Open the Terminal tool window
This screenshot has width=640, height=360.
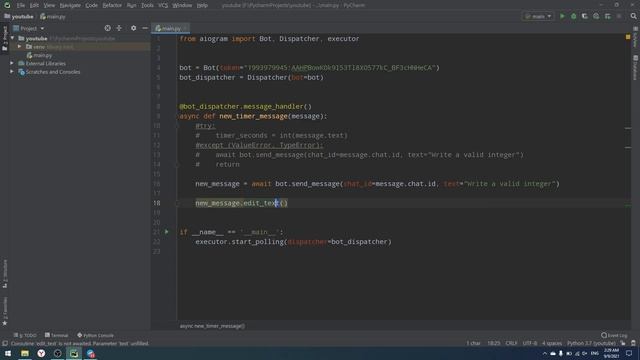[56, 335]
